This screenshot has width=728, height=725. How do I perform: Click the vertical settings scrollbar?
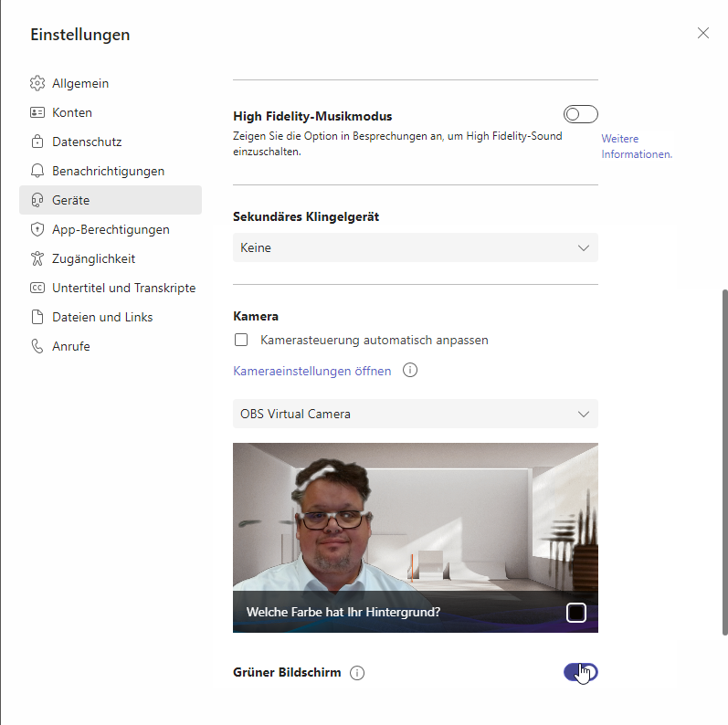tap(724, 462)
